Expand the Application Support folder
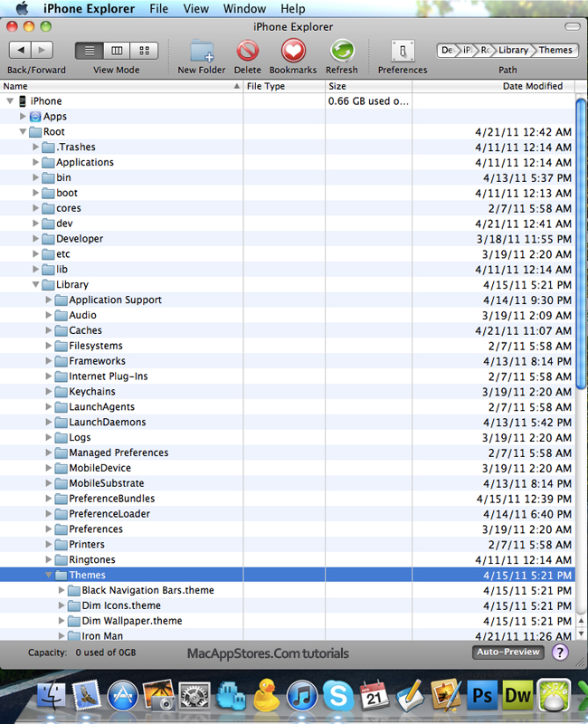588x724 pixels. tap(49, 300)
